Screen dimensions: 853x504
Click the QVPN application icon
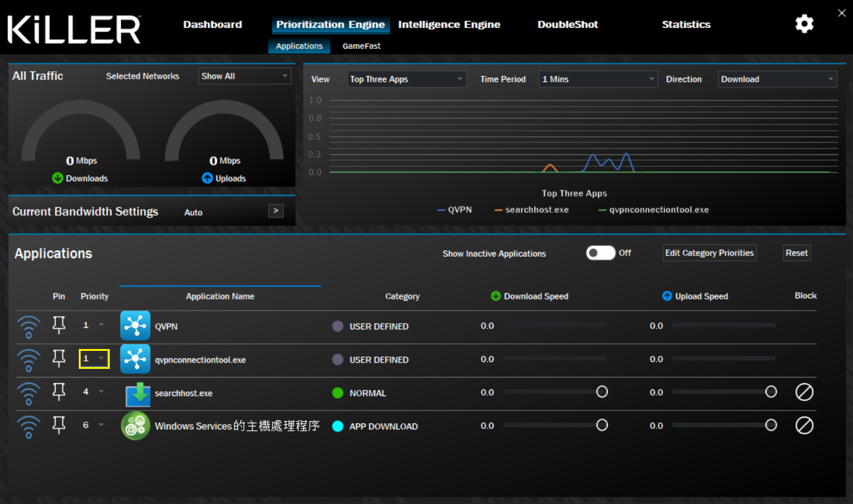(x=135, y=325)
